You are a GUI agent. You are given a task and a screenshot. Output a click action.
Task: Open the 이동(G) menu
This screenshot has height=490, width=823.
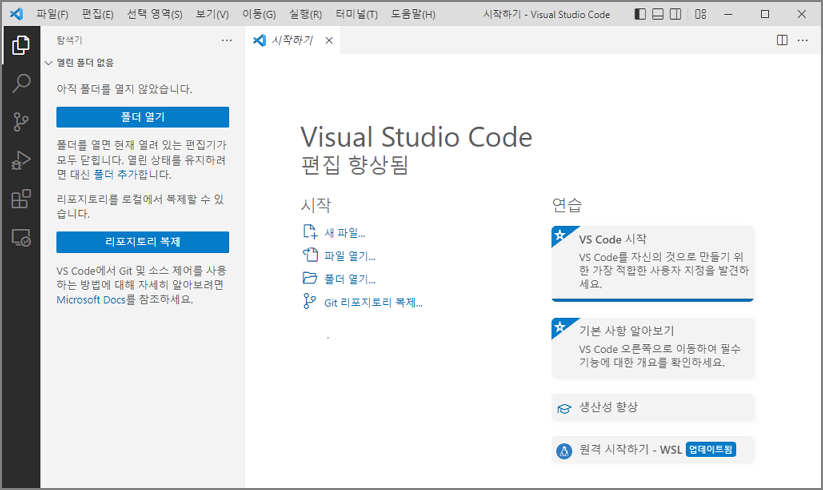tap(259, 14)
